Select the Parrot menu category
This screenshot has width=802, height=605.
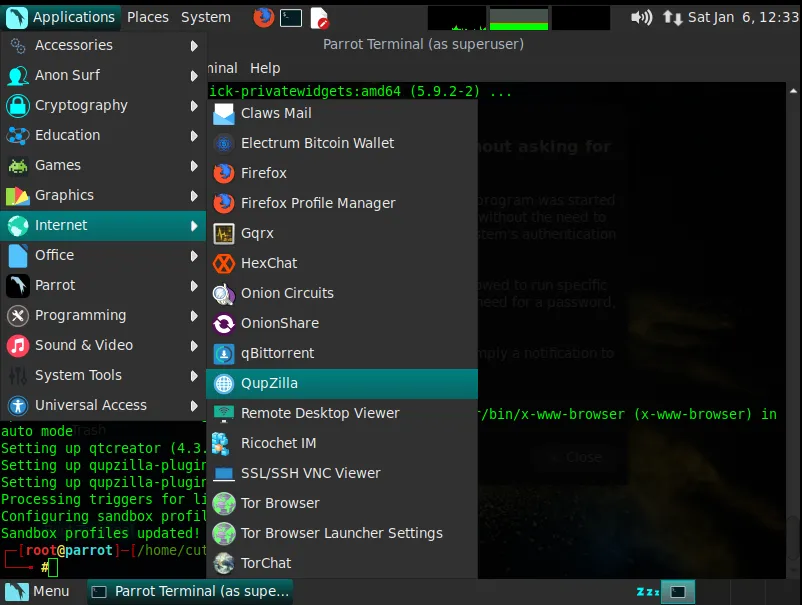click(103, 285)
